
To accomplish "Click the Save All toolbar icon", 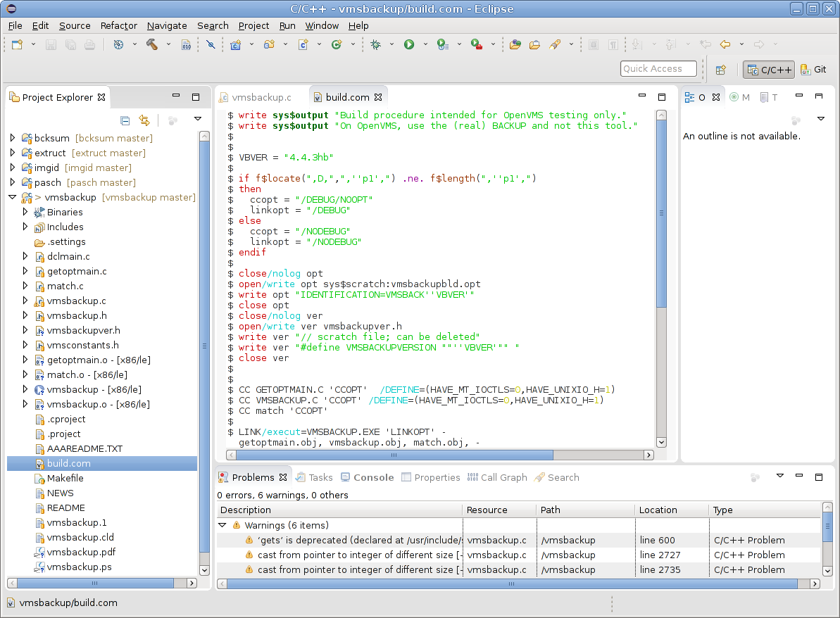I will coord(70,44).
